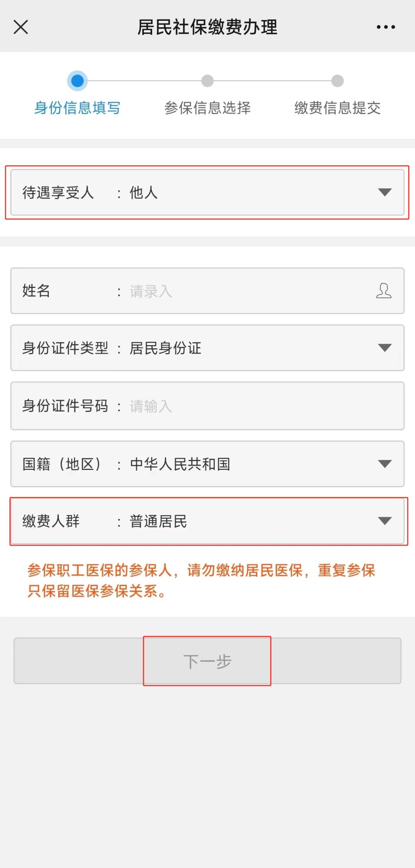Click the 姓名 input field placeholder
This screenshot has height=868, width=415.
click(x=151, y=291)
